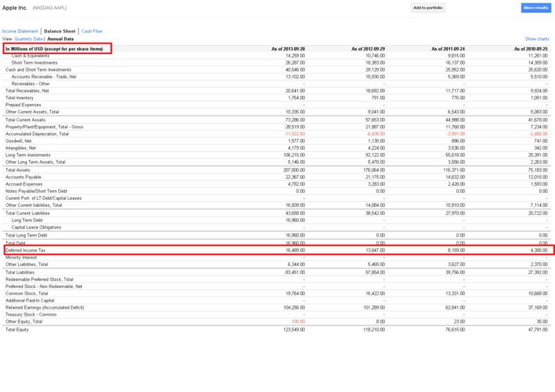Select the Balance Sheet tab

[x=60, y=31]
